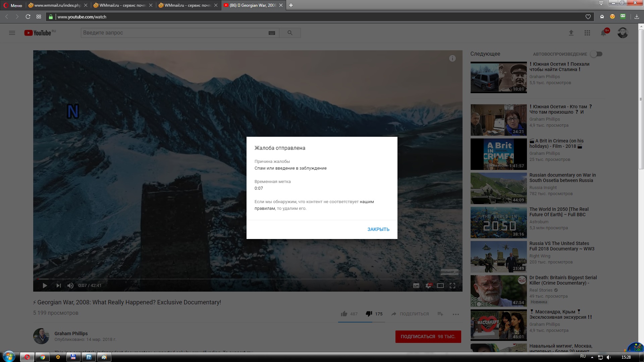Open the YouTube apps grid icon

(587, 33)
